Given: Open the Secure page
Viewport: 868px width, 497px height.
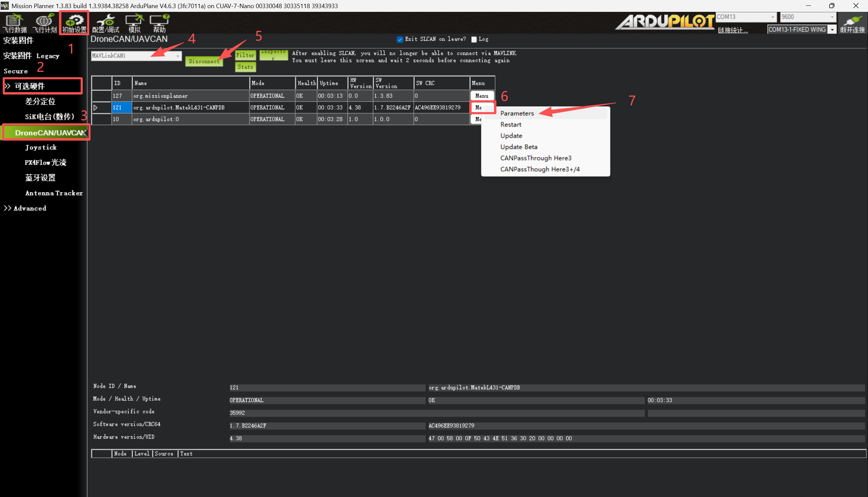Looking at the screenshot, I should point(15,71).
